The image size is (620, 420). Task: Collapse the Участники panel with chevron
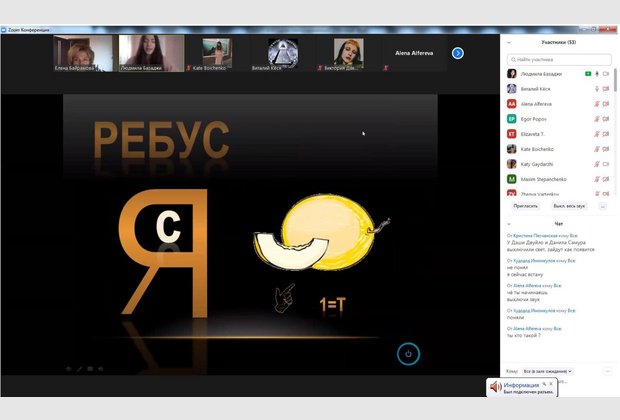[x=509, y=43]
